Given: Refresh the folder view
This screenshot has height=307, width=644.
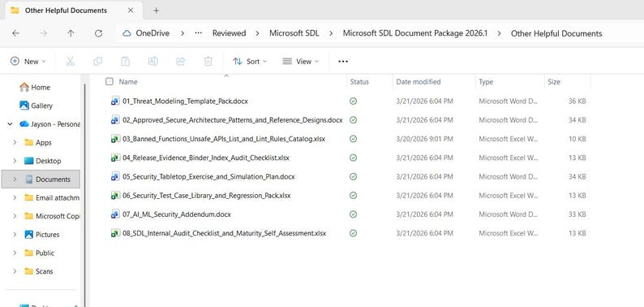Looking at the screenshot, I should [99, 33].
